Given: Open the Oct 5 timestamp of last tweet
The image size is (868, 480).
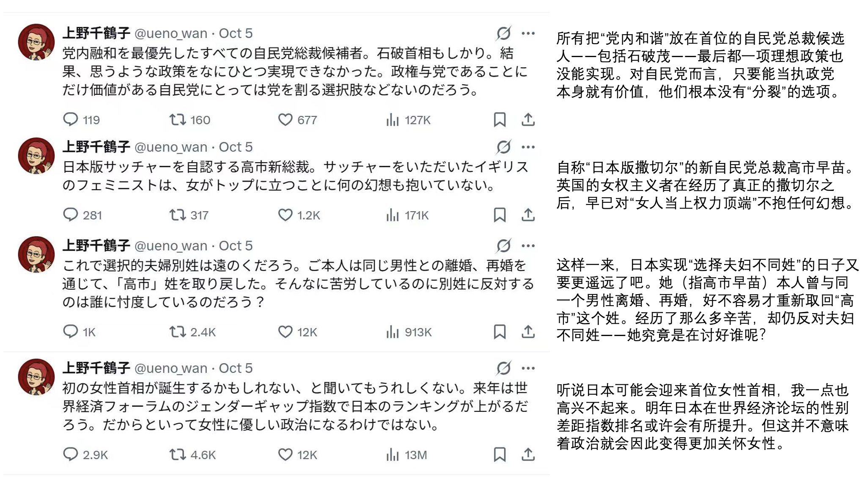Looking at the screenshot, I should [x=236, y=368].
